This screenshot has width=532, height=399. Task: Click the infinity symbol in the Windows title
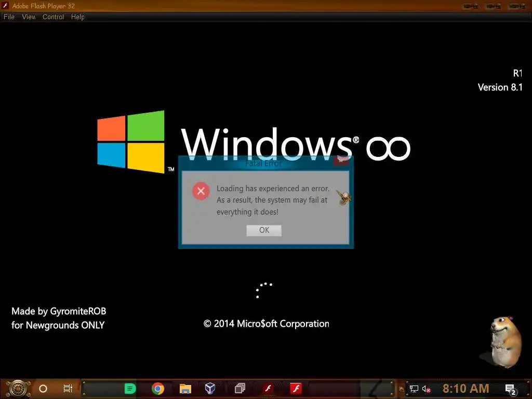point(388,148)
